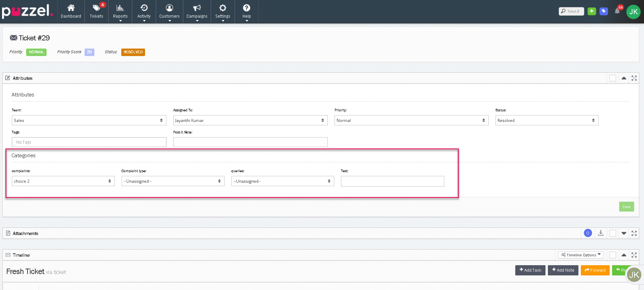
Task: Open the Reports menu
Action: [x=120, y=11]
